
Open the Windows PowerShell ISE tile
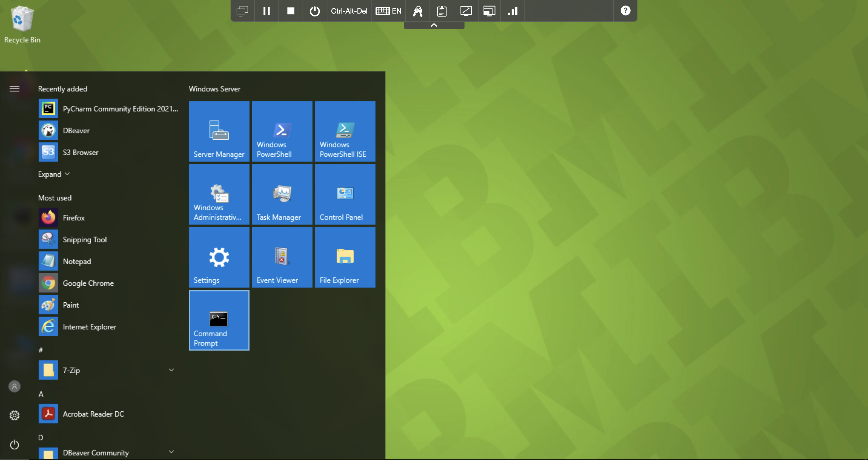[x=345, y=131]
